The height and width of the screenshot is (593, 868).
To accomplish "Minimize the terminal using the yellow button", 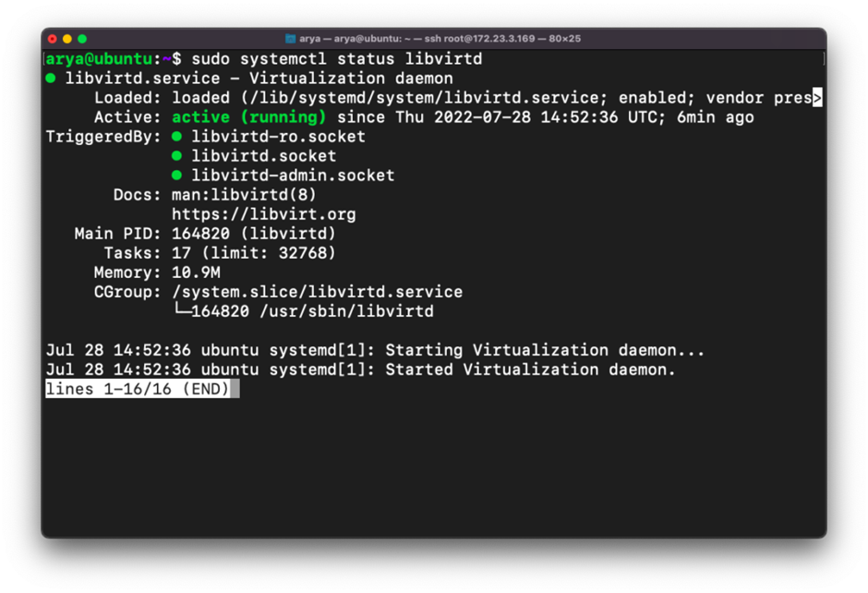I will point(67,39).
